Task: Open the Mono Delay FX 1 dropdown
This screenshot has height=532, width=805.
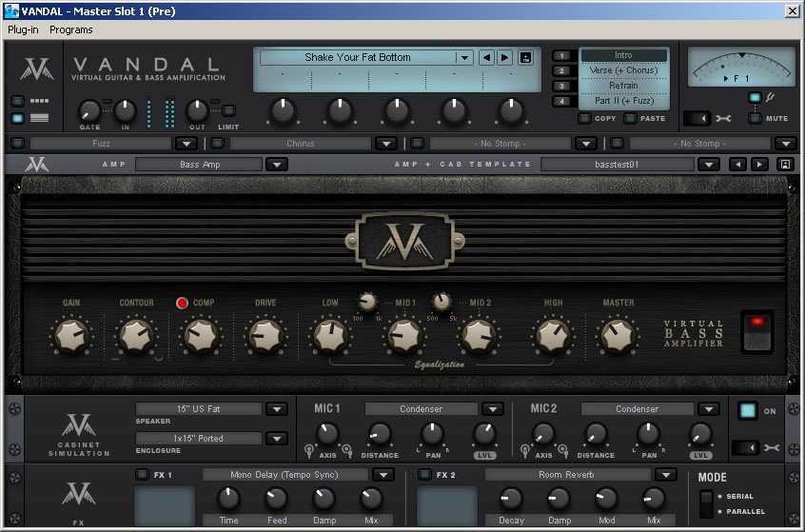Action: [383, 475]
